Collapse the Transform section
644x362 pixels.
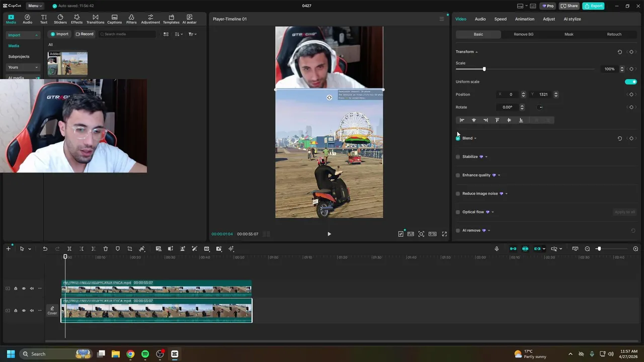click(476, 52)
